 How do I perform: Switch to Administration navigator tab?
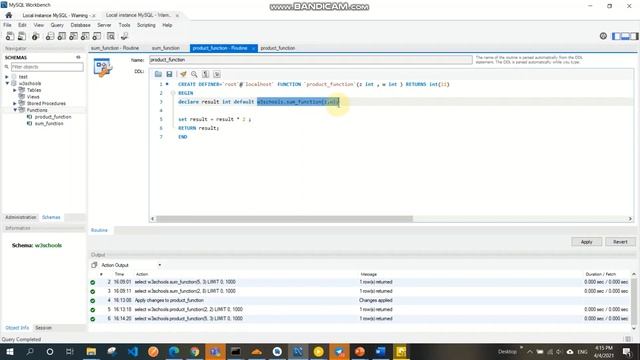tap(21, 217)
